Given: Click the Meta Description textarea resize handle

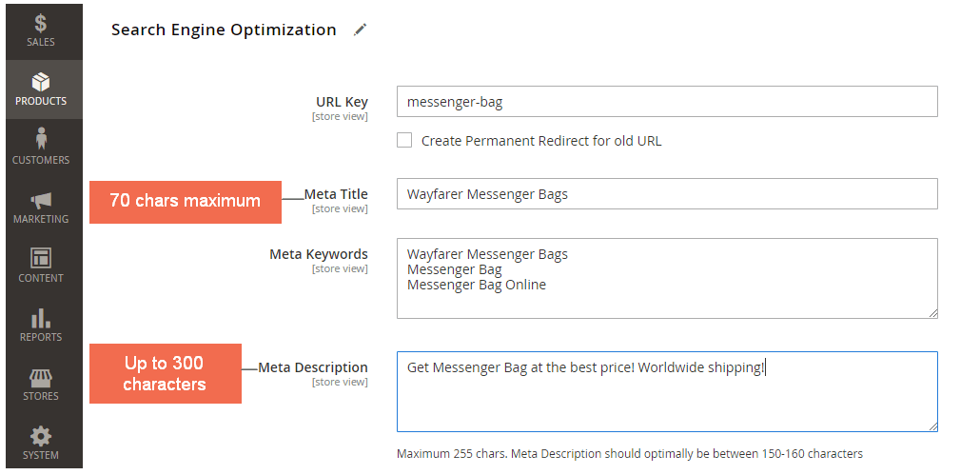Looking at the screenshot, I should [x=932, y=426].
